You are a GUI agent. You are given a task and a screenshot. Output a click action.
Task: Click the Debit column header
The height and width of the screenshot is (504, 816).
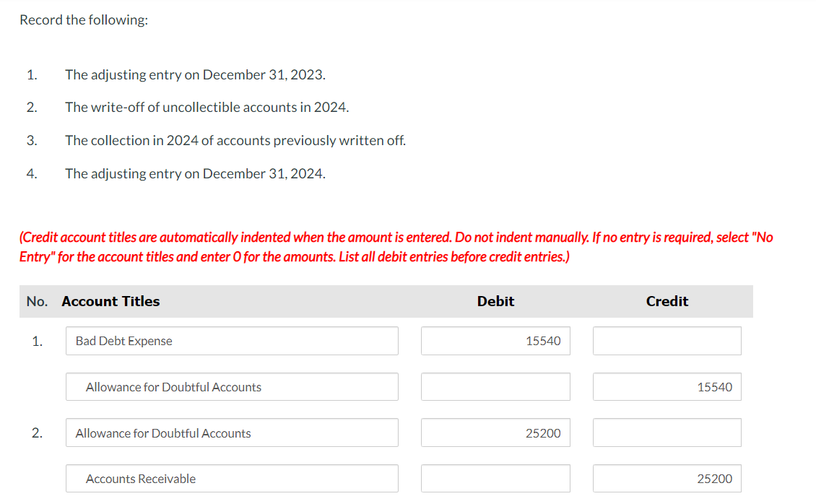click(495, 301)
